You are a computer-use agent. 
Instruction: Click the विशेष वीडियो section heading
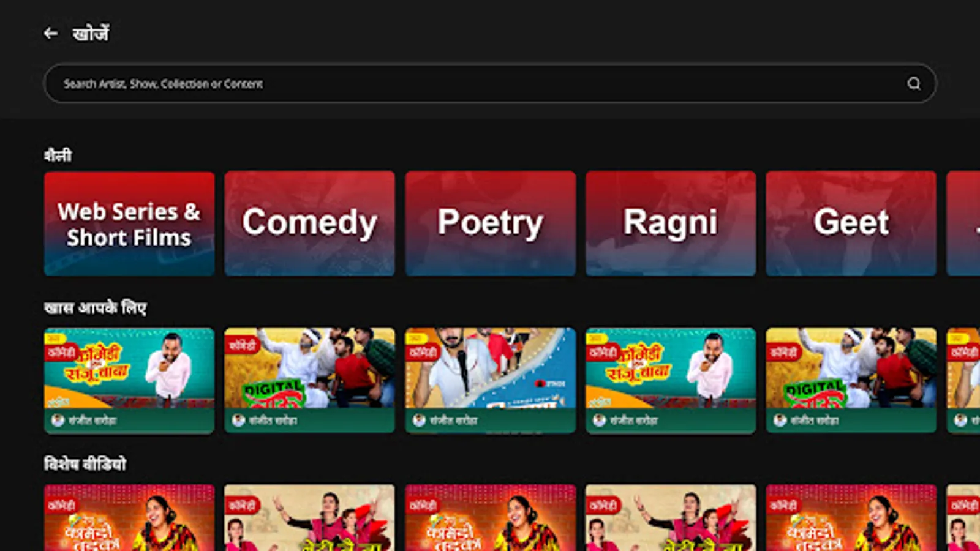coord(85,464)
